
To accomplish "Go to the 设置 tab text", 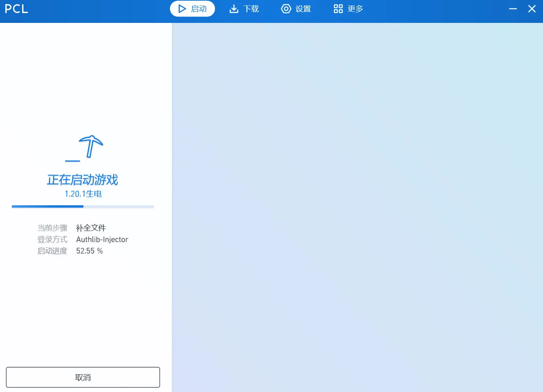I will tap(303, 9).
